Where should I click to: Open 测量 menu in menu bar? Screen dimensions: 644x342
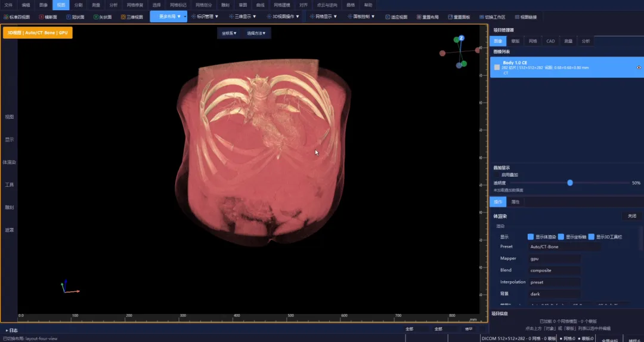(96, 5)
